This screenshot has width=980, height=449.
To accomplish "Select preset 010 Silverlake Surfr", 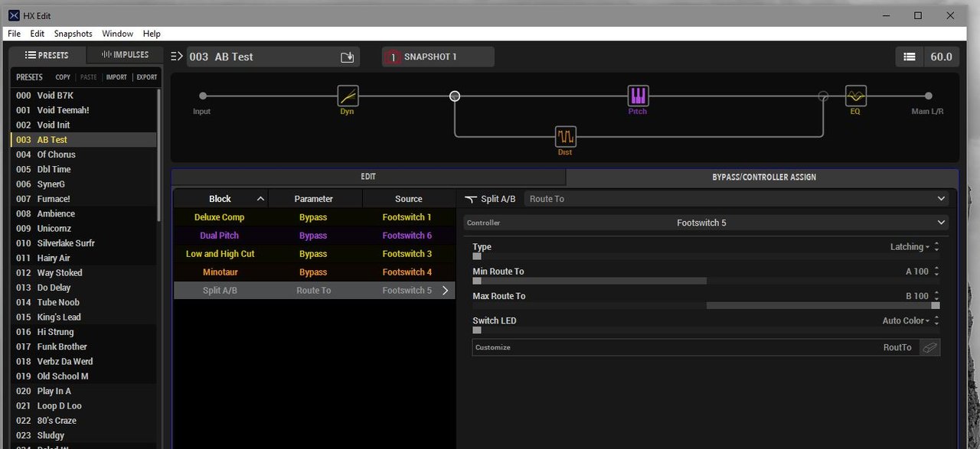I will (83, 243).
